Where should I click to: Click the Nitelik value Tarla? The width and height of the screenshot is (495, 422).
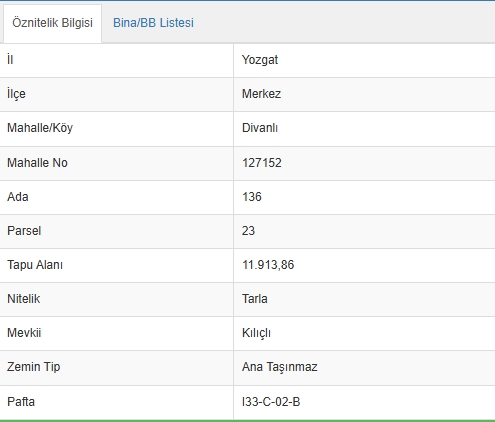coord(255,299)
